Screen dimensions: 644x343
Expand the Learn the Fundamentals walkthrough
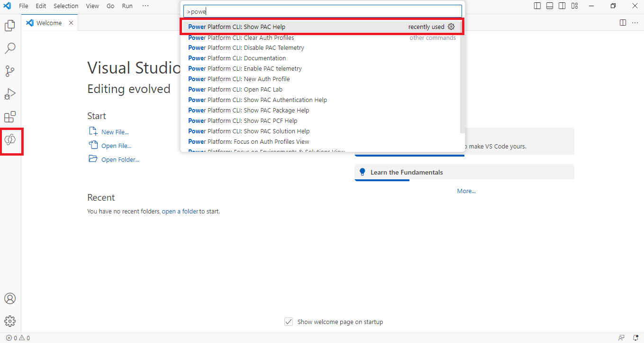click(x=407, y=172)
